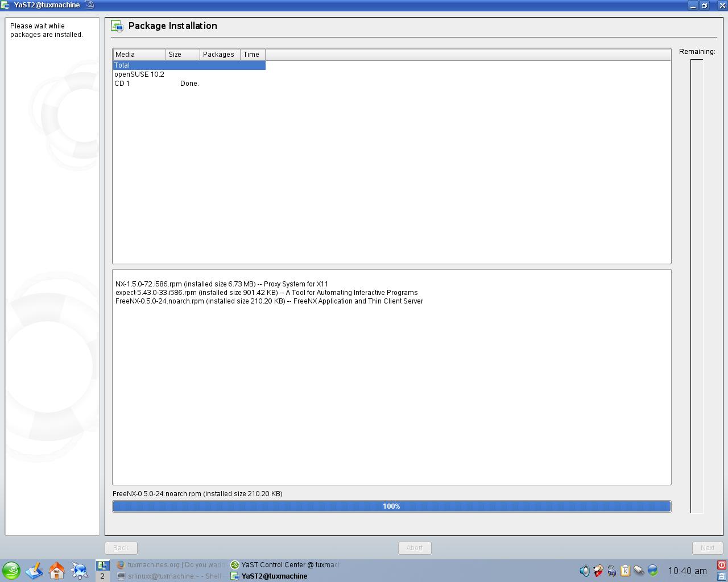Click the dog mascot tray icon
Image resolution: width=728 pixels, height=582 pixels.
coord(598,571)
